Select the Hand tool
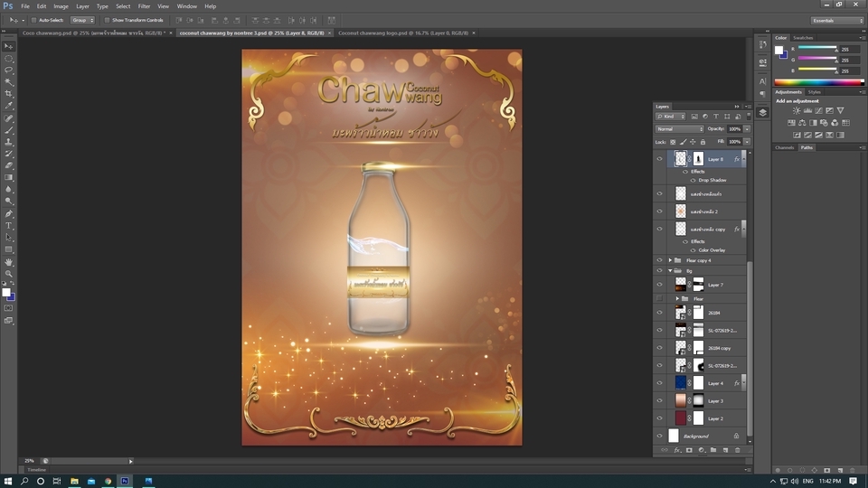Image resolution: width=868 pixels, height=488 pixels. pyautogui.click(x=8, y=262)
